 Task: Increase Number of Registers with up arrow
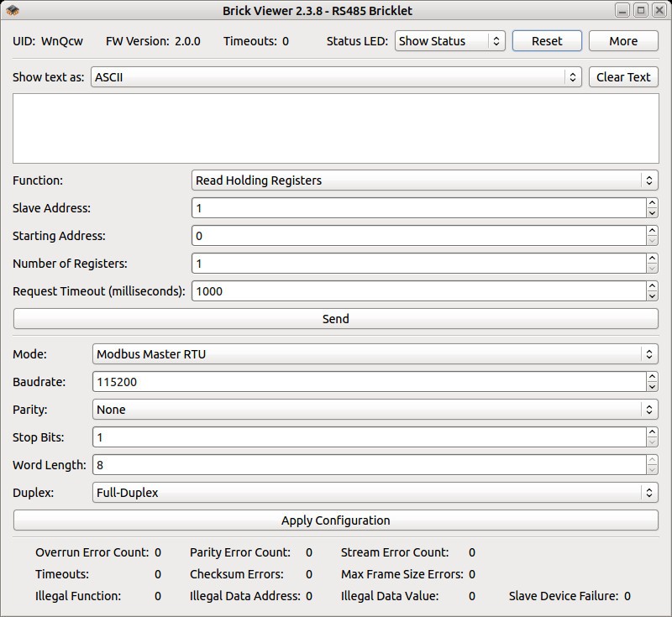[652, 259]
